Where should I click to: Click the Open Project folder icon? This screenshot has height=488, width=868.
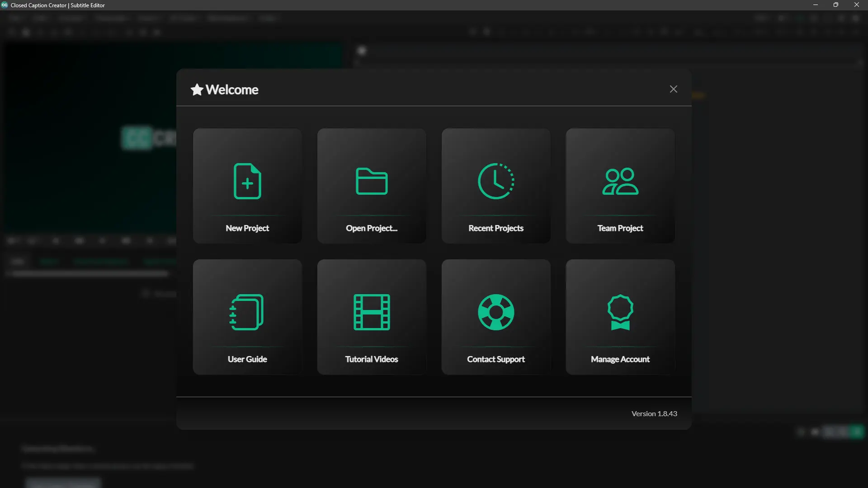click(x=372, y=181)
